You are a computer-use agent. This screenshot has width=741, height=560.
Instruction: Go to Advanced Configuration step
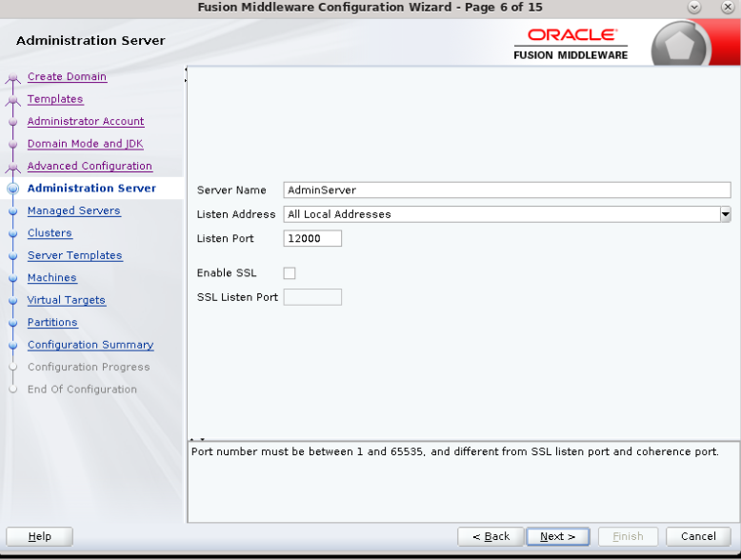[90, 166]
